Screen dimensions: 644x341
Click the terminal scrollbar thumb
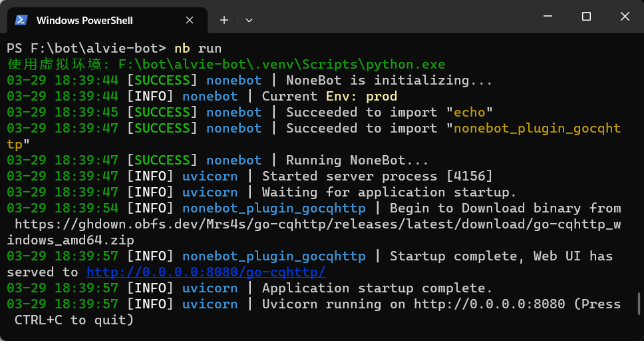pyautogui.click(x=639, y=304)
